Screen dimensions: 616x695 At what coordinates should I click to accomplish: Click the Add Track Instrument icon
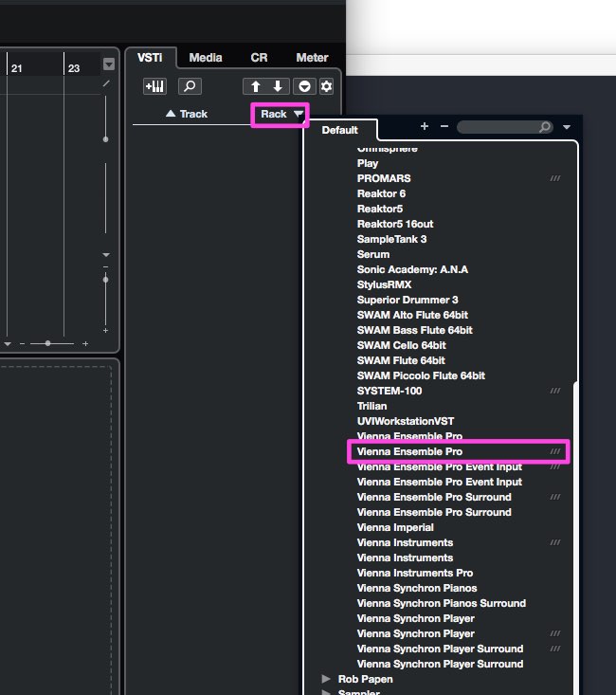(x=154, y=86)
